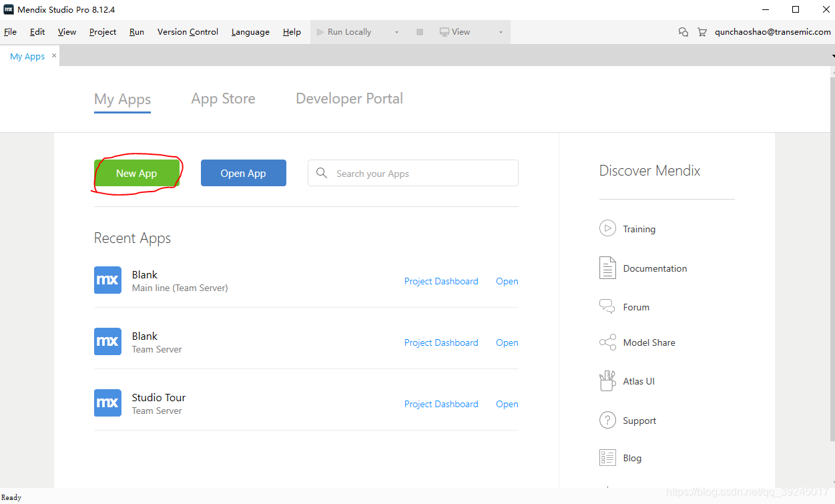Open the Atlas UI link
835x504 pixels.
(x=639, y=381)
